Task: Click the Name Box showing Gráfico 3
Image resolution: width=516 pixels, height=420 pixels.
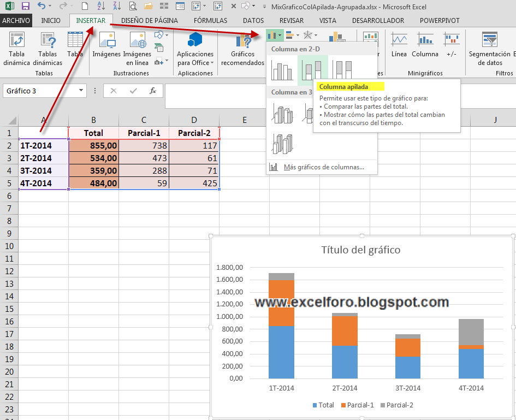Action: click(x=40, y=91)
